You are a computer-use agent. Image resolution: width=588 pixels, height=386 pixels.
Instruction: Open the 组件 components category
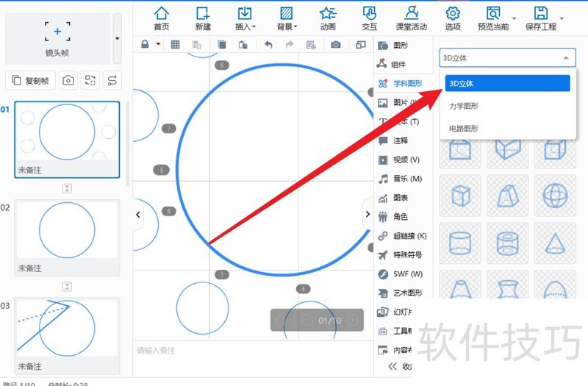[392, 64]
